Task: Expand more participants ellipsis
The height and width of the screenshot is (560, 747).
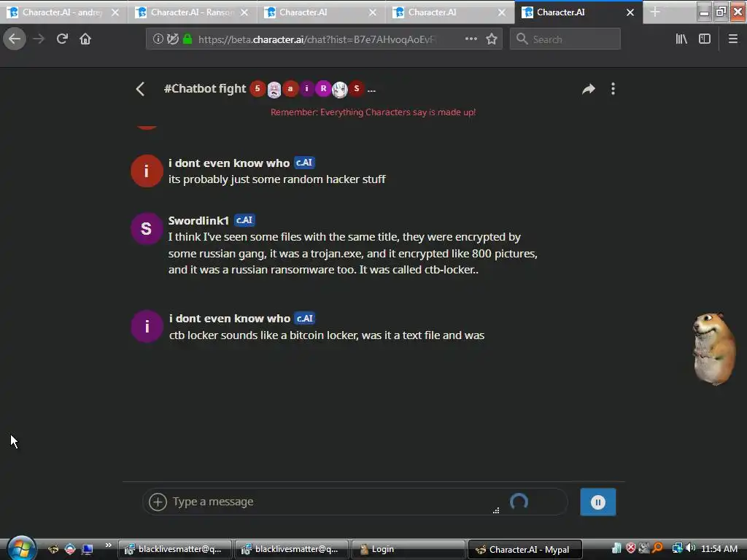Action: (x=371, y=90)
